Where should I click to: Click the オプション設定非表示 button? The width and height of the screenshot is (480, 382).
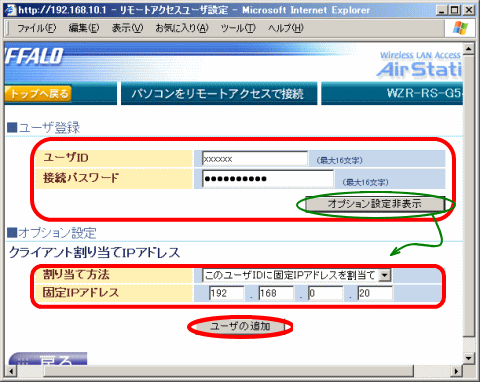click(x=375, y=204)
